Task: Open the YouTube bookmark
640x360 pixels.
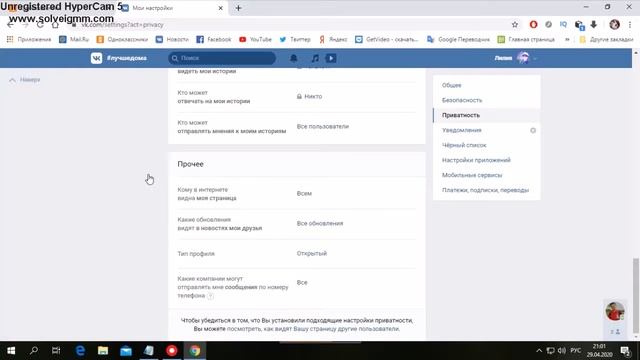Action: [255, 40]
